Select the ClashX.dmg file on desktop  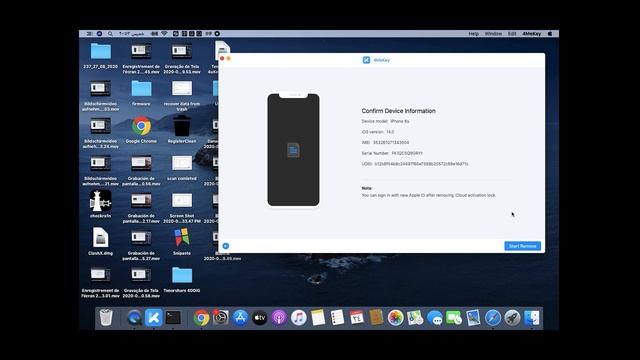pyautogui.click(x=100, y=241)
